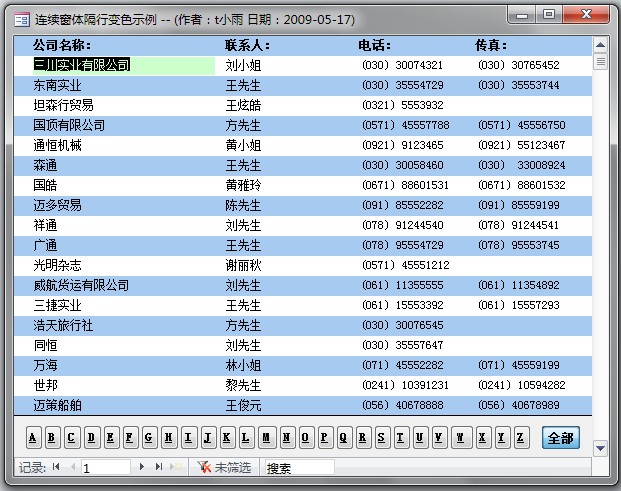The image size is (621, 491).
Task: Filter companies by letter T
Action: point(401,438)
